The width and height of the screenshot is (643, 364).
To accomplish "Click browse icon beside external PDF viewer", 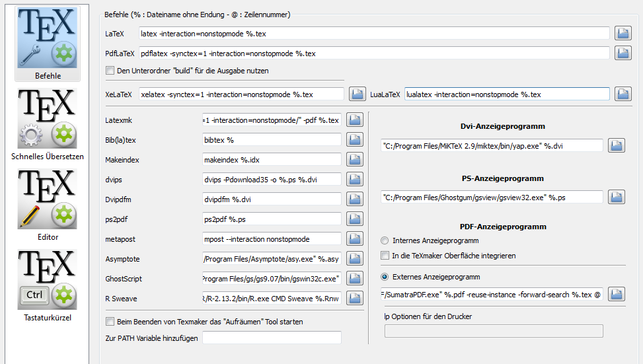I will pyautogui.click(x=616, y=294).
